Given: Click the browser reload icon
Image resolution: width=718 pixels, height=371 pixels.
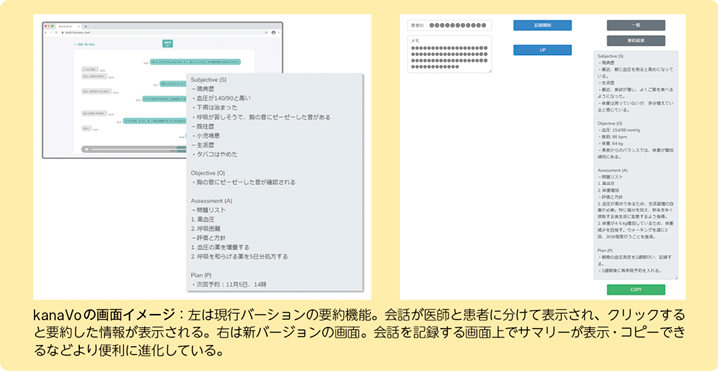Looking at the screenshot, I should pyautogui.click(x=56, y=33).
